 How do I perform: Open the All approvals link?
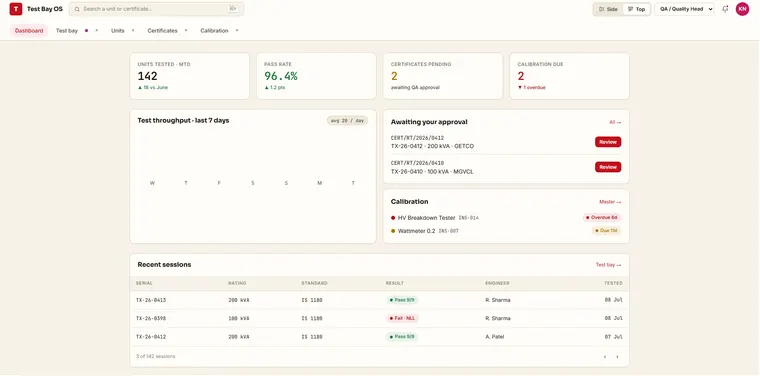(615, 122)
